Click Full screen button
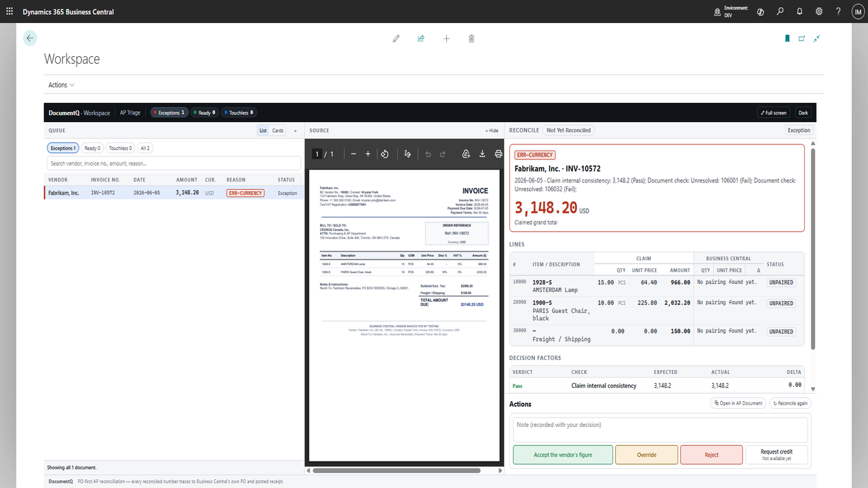868x488 pixels. pos(773,113)
